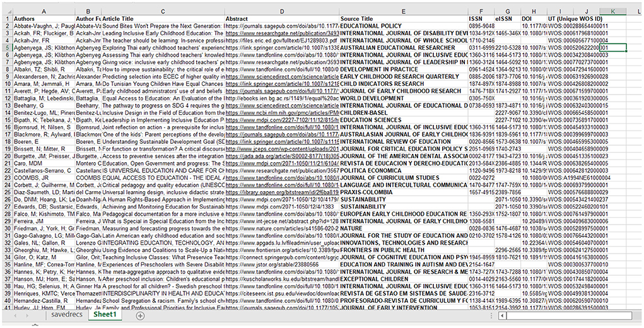The height and width of the screenshot is (328, 644).
Task: Click the FRONTIERS IN PUBLIC HEALTH cell
Action: point(404,250)
